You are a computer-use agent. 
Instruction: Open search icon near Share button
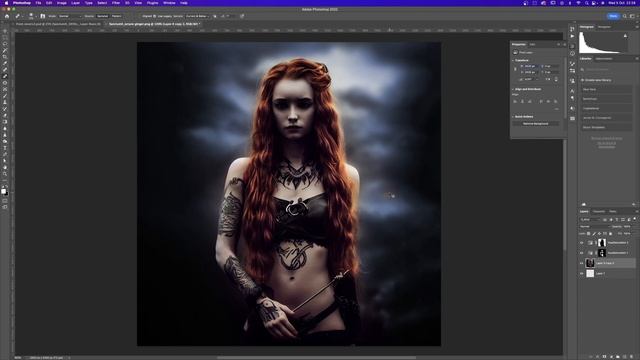pos(624,16)
